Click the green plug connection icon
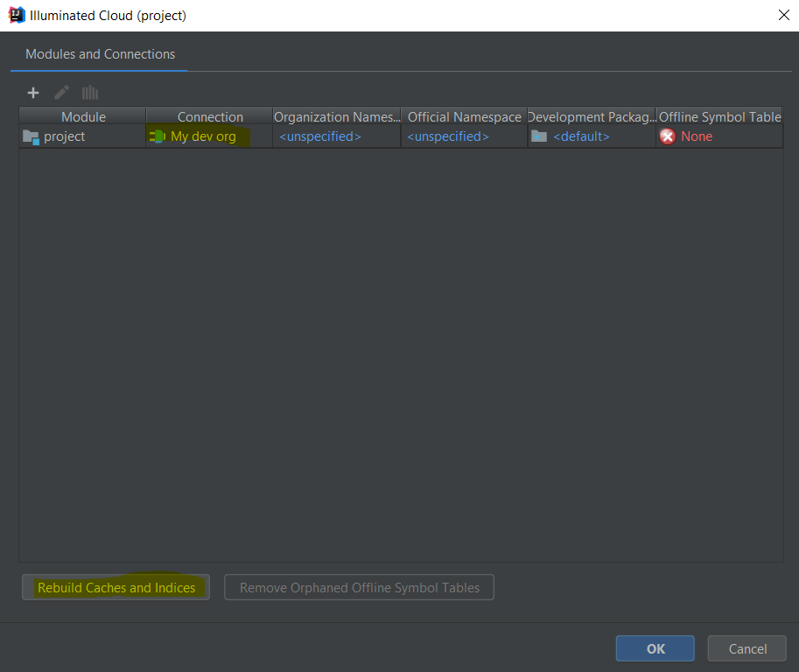This screenshot has width=799, height=672. point(158,136)
